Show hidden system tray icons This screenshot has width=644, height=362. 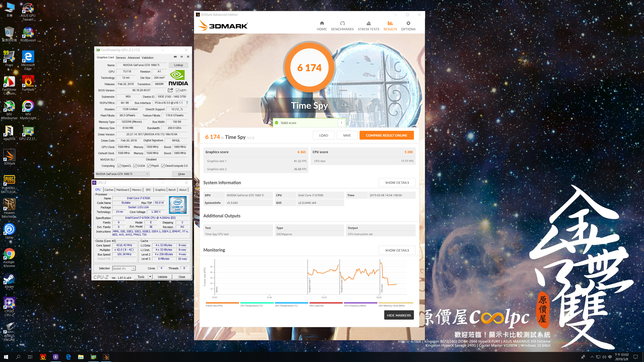[592, 357]
